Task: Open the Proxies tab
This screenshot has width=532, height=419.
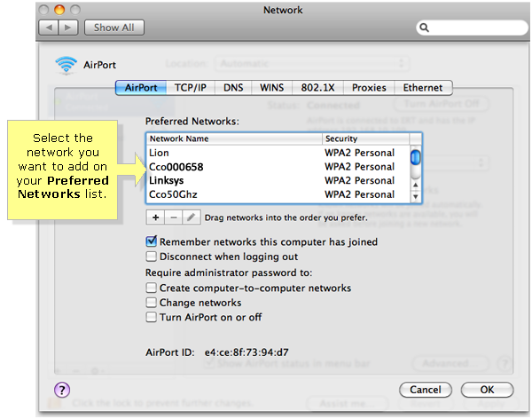Action: coord(369,88)
